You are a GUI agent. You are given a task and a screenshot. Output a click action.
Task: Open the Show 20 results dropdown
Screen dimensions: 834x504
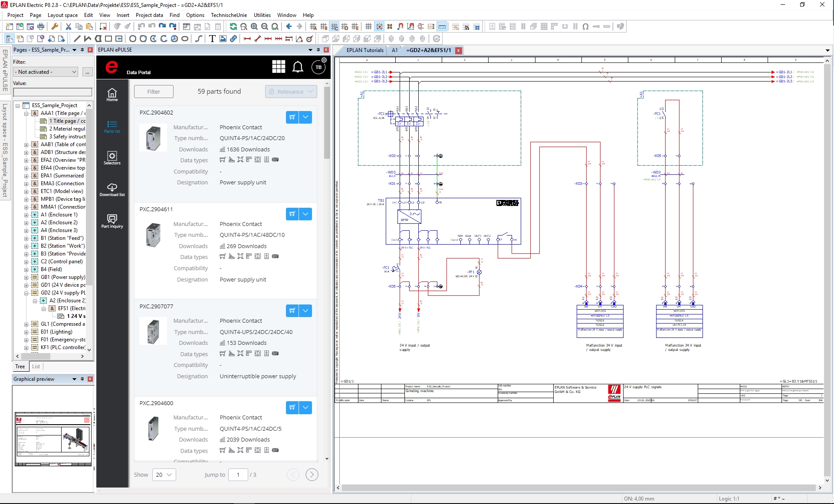[x=164, y=475]
